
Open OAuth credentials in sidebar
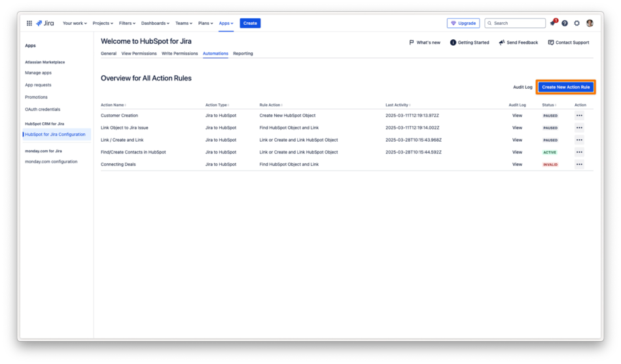pyautogui.click(x=43, y=110)
